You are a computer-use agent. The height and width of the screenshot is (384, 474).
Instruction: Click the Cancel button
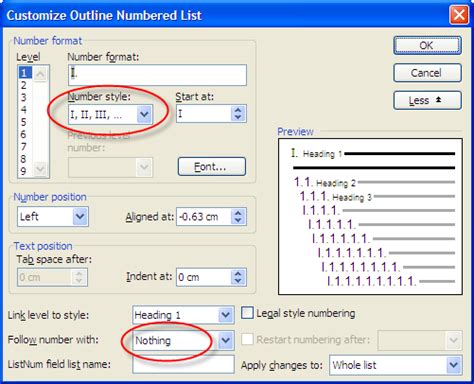coord(428,73)
